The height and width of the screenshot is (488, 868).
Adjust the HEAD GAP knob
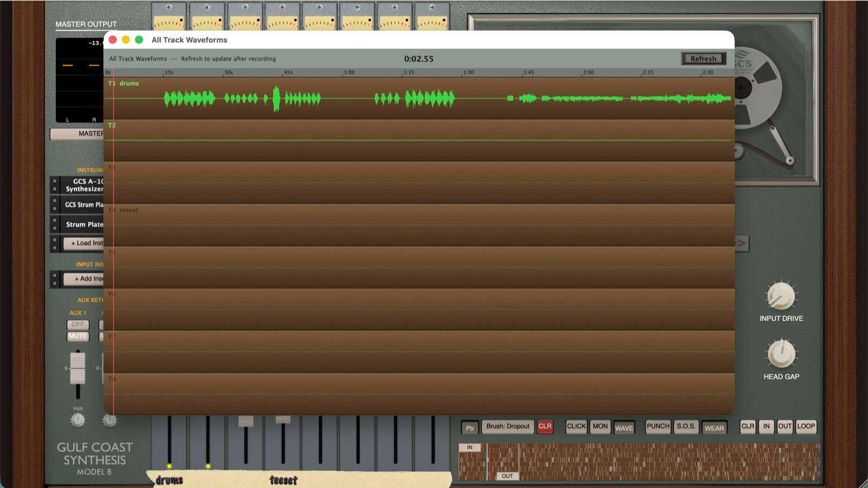[781, 354]
